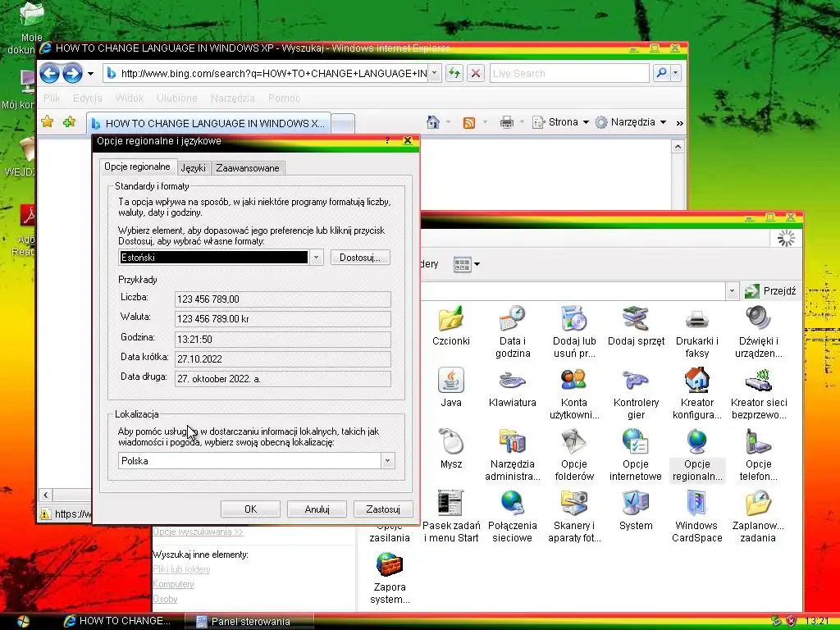
Task: Click the Live Search magnifier button
Action: 661,73
